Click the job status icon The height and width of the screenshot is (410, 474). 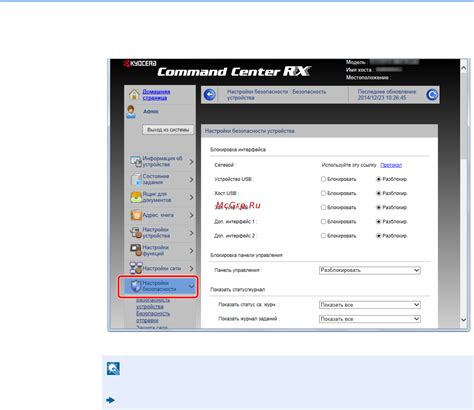(x=136, y=179)
